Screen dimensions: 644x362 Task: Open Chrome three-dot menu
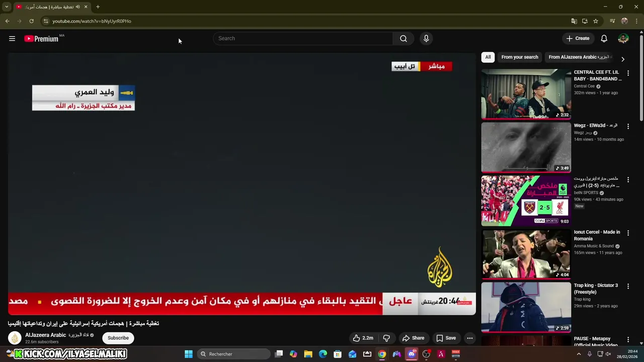click(636, 21)
